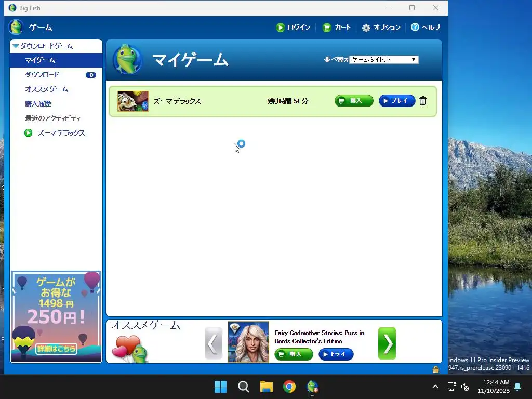Viewport: 532px width, 399px height.
Task: Buy ズーマ デラックス with the green 購入 button
Action: point(354,101)
